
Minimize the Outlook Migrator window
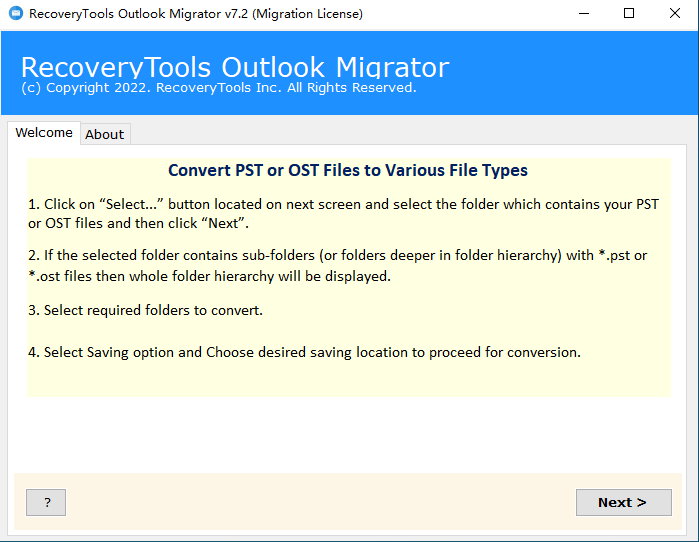584,13
